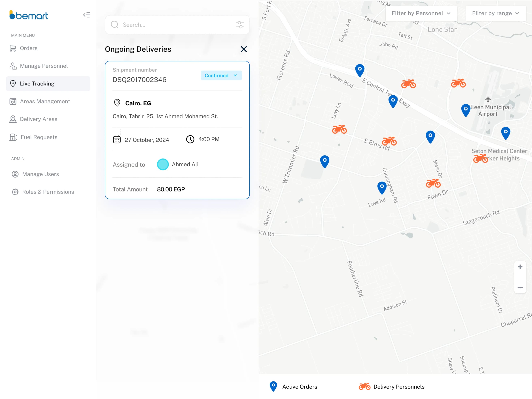Click the Orders cart icon
The image size is (532, 399).
point(13,48)
